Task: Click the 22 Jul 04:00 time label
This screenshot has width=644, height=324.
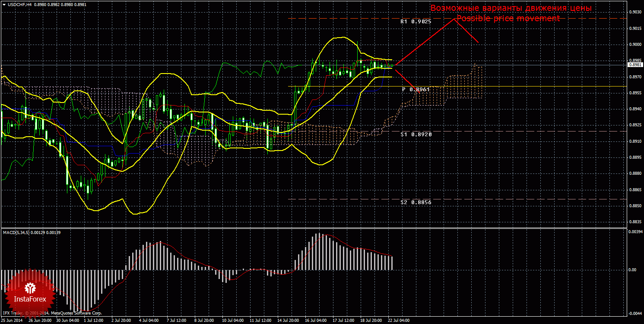Action: (x=399, y=321)
